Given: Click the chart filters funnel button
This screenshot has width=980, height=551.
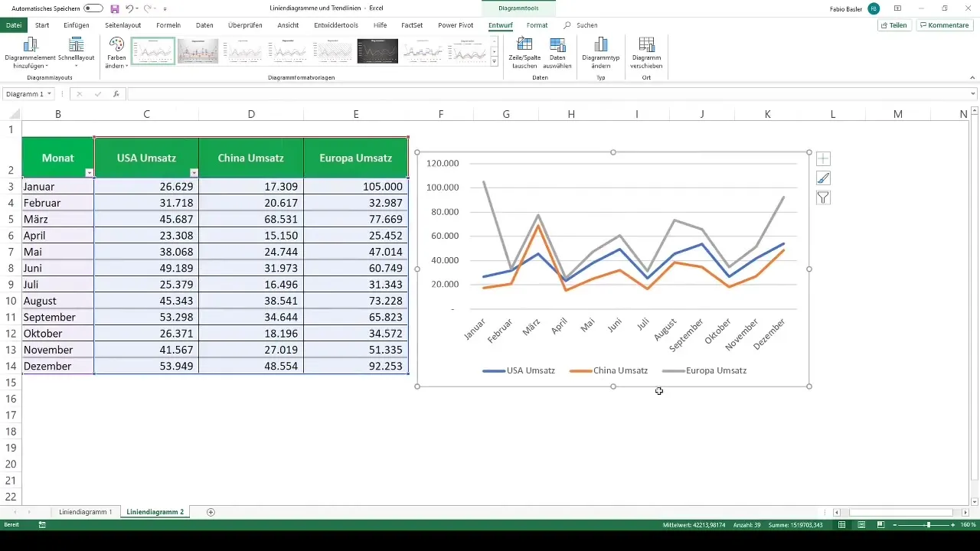Looking at the screenshot, I should 823,197.
